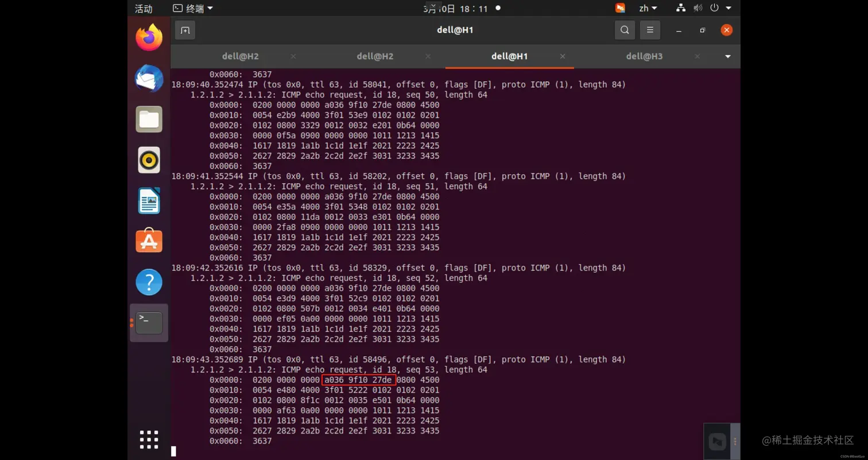Click hex row '0000 2fa8 0900 0000'

pyautogui.click(x=324, y=227)
